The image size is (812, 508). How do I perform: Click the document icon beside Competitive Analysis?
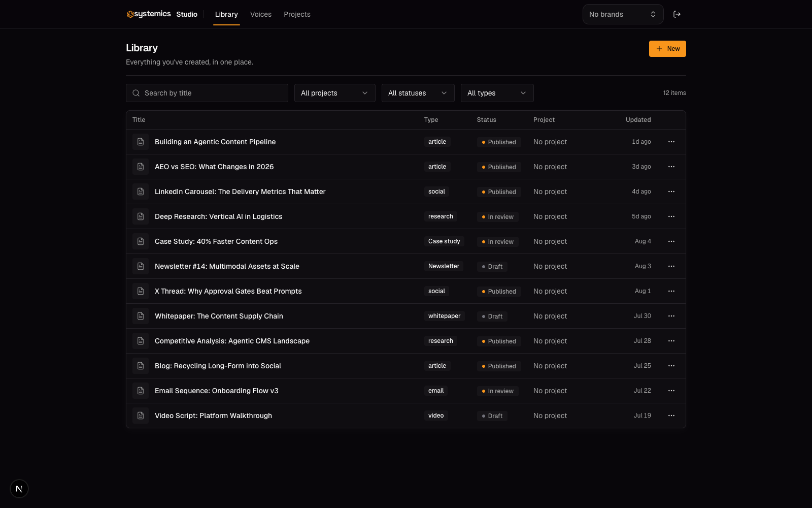click(141, 341)
